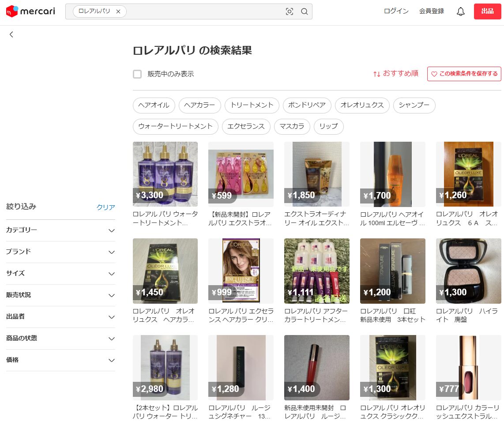This screenshot has width=504, height=422.
Task: Open the ¥1,300 highlighter compact thumbnail
Action: [468, 271]
